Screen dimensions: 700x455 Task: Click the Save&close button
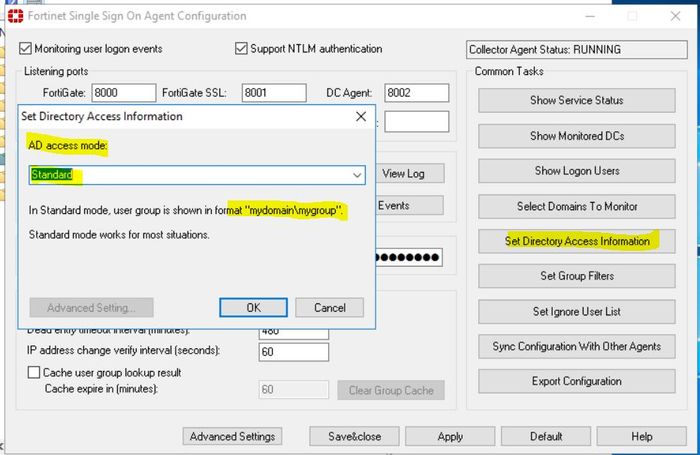pyautogui.click(x=354, y=436)
